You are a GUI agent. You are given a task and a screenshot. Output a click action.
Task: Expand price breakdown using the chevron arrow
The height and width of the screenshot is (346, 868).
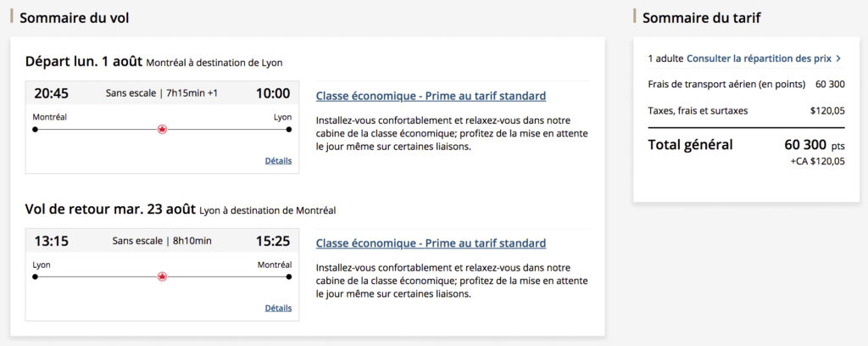(x=838, y=59)
